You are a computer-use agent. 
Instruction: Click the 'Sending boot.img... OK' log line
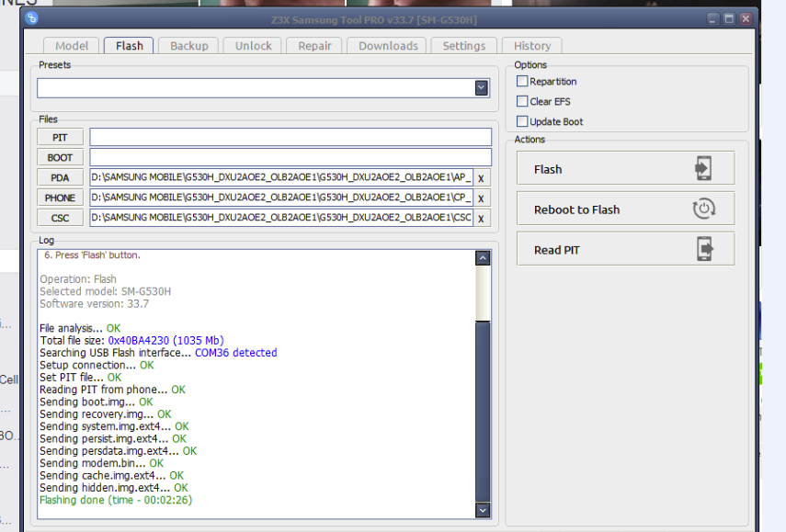[97, 402]
